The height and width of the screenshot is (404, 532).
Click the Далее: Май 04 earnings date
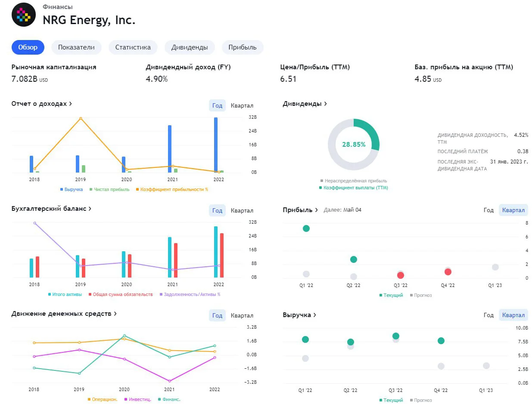342,210
